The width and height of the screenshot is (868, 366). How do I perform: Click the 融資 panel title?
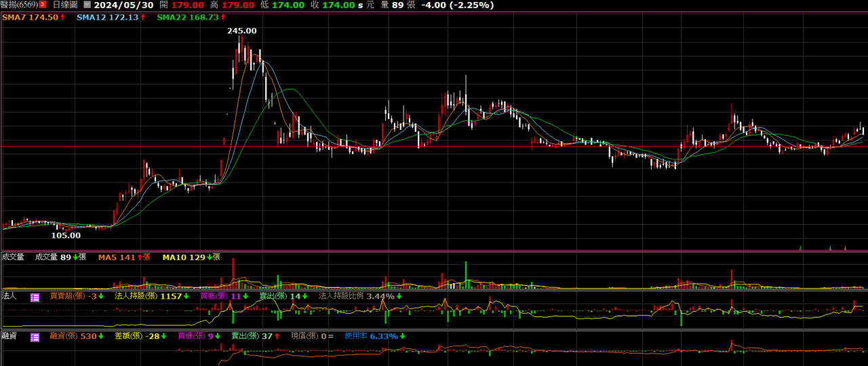coord(9,336)
